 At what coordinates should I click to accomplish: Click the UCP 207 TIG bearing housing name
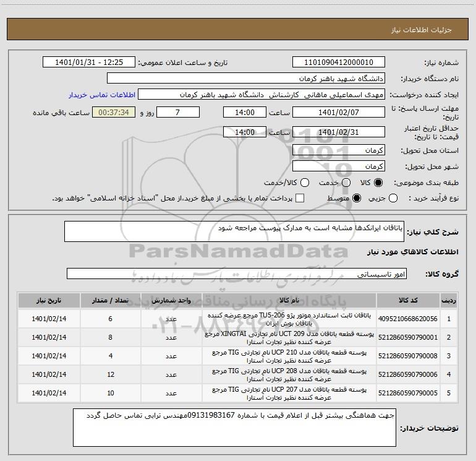click(289, 393)
